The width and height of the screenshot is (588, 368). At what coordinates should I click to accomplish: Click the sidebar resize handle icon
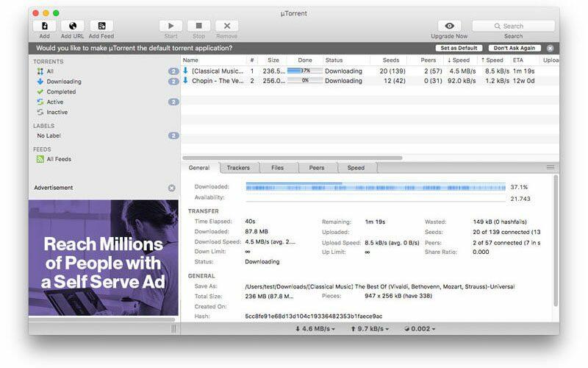[173, 328]
